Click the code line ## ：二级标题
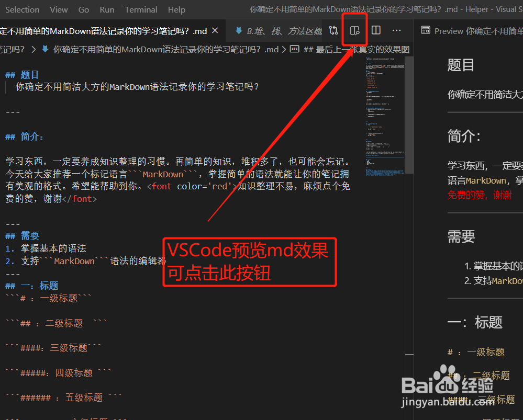This screenshot has height=420, width=523. 56,323
